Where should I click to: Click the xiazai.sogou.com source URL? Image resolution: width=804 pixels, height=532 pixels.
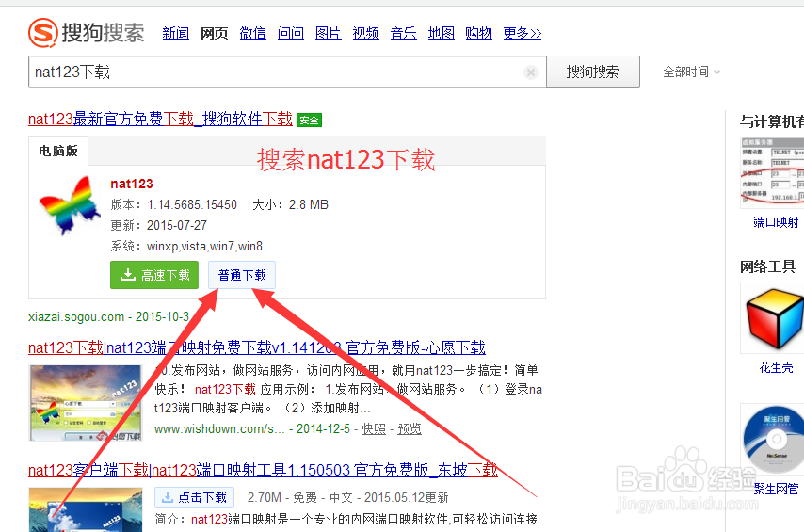pyautogui.click(x=76, y=317)
